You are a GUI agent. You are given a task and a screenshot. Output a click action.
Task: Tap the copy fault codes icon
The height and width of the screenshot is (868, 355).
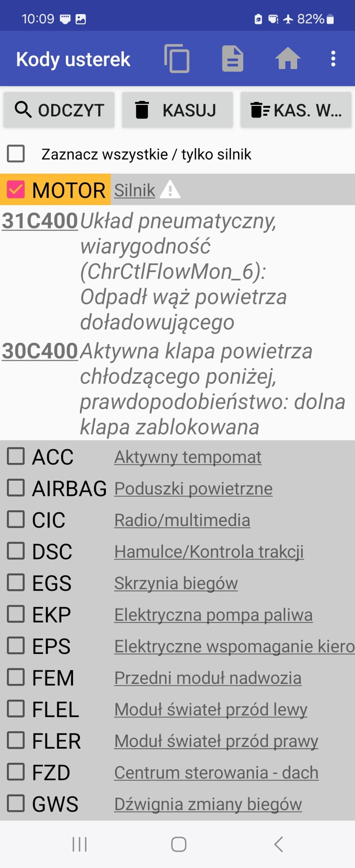click(x=177, y=59)
